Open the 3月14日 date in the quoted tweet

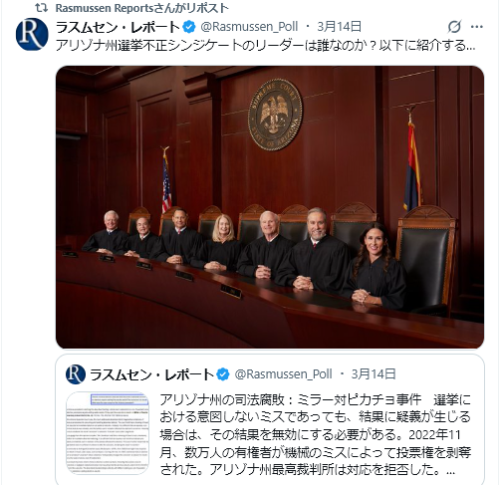click(373, 374)
